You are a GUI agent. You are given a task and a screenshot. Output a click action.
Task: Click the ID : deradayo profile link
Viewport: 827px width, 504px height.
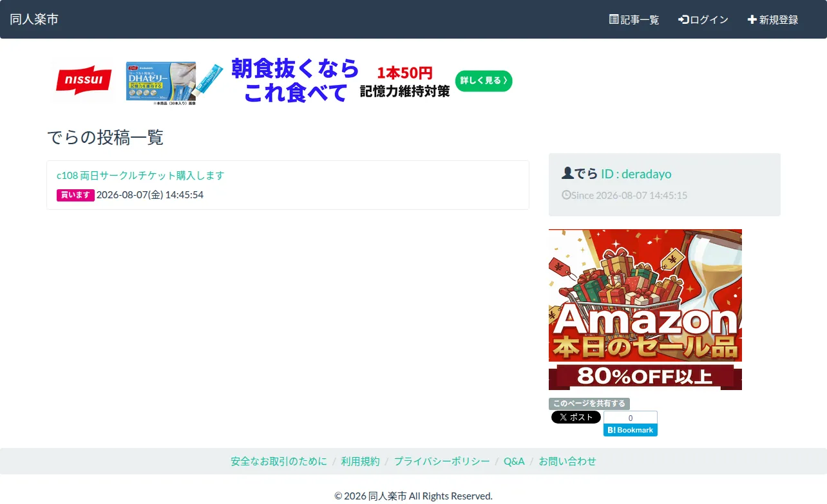636,174
